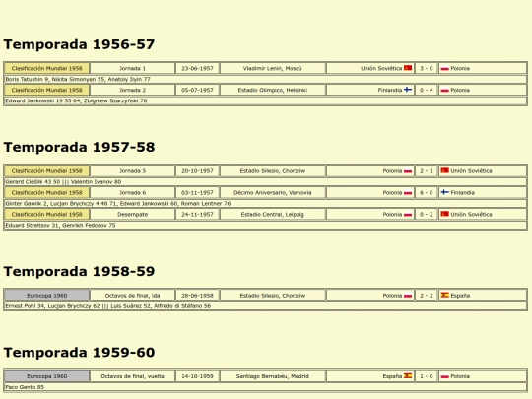Click the venue 'Estadio Olímpico, Helsinki'
This screenshot has height=399, width=532.
click(273, 90)
